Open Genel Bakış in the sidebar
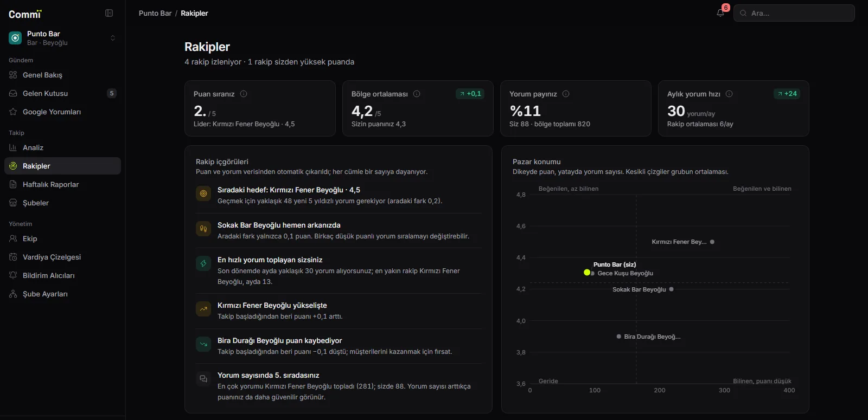The image size is (868, 420). click(62, 75)
